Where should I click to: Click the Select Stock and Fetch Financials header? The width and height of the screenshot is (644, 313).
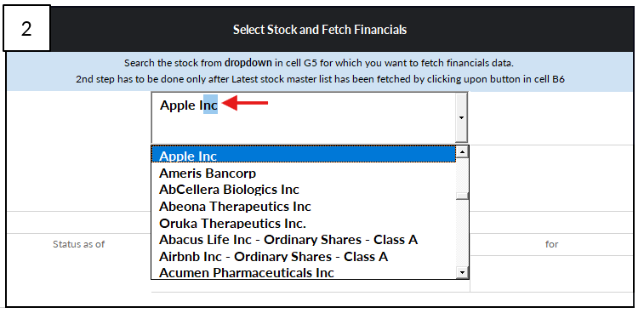(320, 30)
